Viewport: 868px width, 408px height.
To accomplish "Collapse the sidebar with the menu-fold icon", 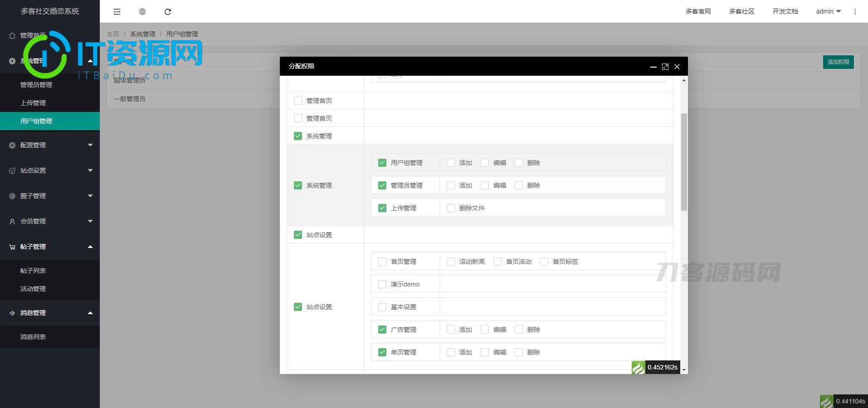I will 117,12.
